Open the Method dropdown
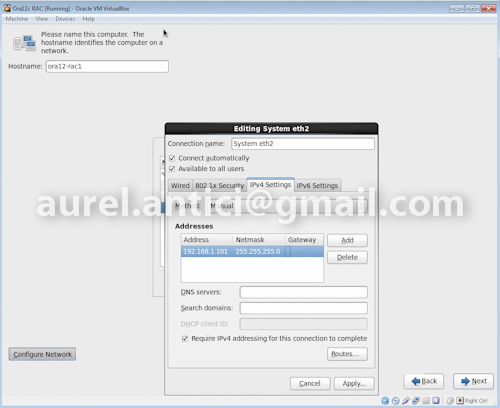The width and height of the screenshot is (500, 408). tap(287, 206)
